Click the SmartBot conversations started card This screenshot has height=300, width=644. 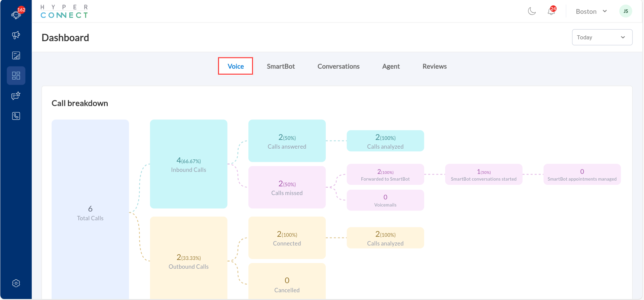pos(484,174)
